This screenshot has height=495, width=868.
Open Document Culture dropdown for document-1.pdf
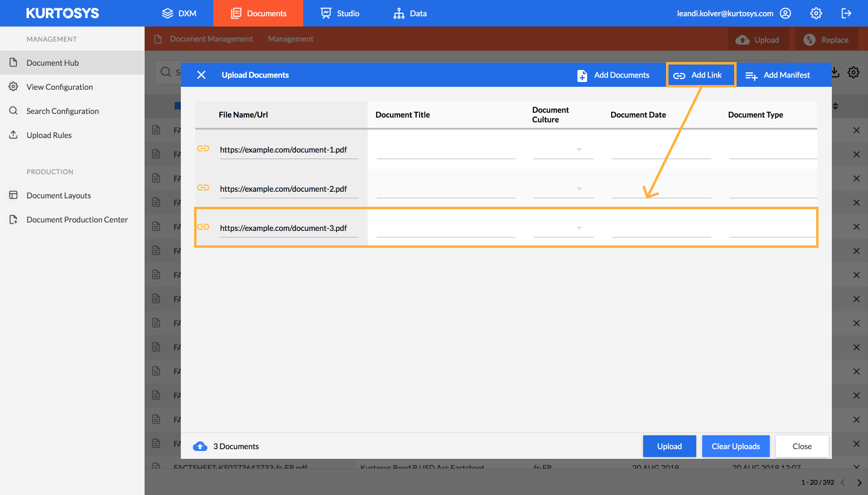[x=564, y=150]
